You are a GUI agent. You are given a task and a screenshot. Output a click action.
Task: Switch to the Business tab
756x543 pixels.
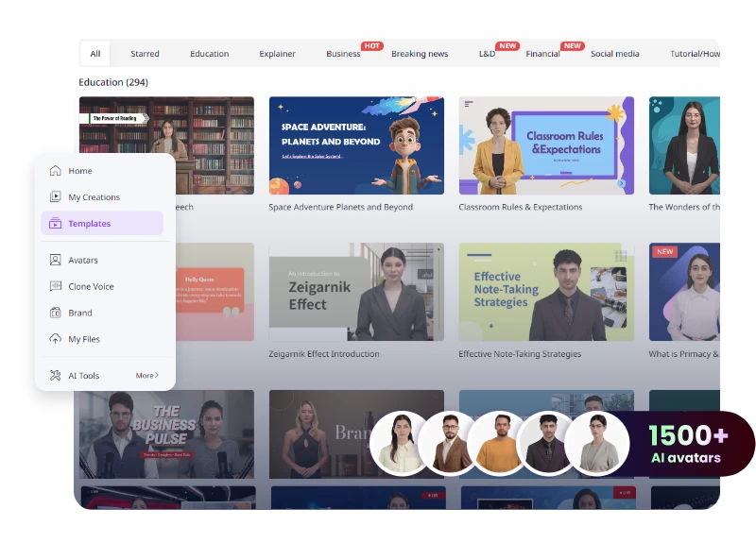pyautogui.click(x=343, y=54)
